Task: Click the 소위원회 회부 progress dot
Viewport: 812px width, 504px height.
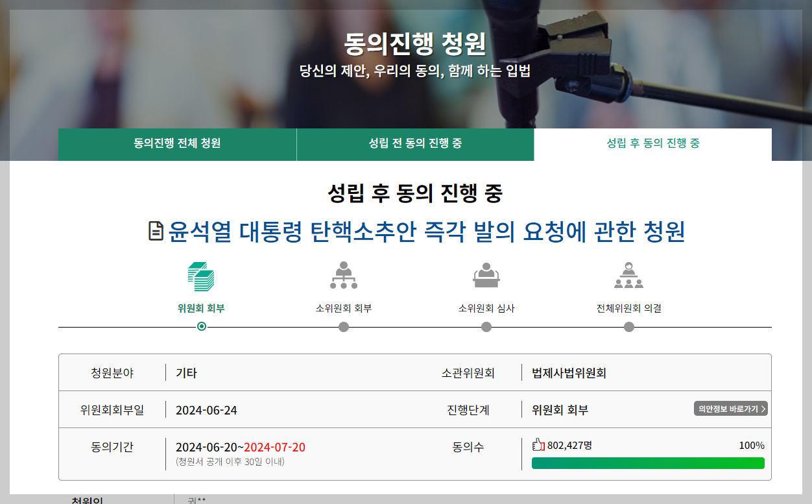Action: [x=344, y=328]
